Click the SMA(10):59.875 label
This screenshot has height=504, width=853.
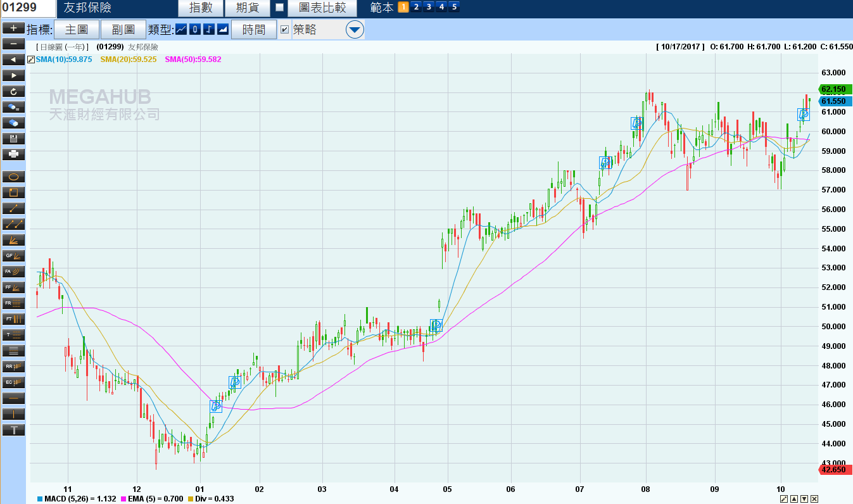64,59
